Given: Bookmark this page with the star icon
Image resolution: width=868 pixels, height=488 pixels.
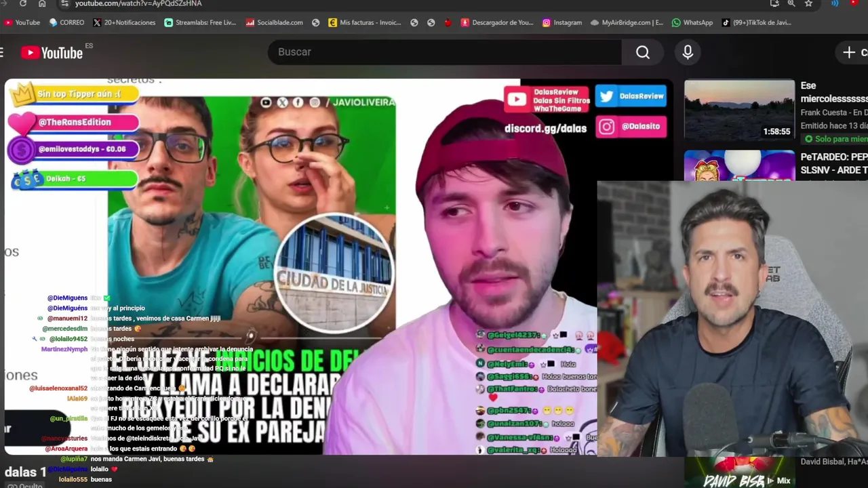Looking at the screenshot, I should pos(808,3).
